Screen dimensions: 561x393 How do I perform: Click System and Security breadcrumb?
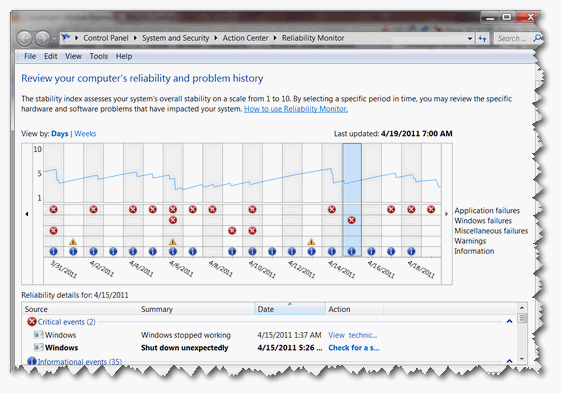175,38
